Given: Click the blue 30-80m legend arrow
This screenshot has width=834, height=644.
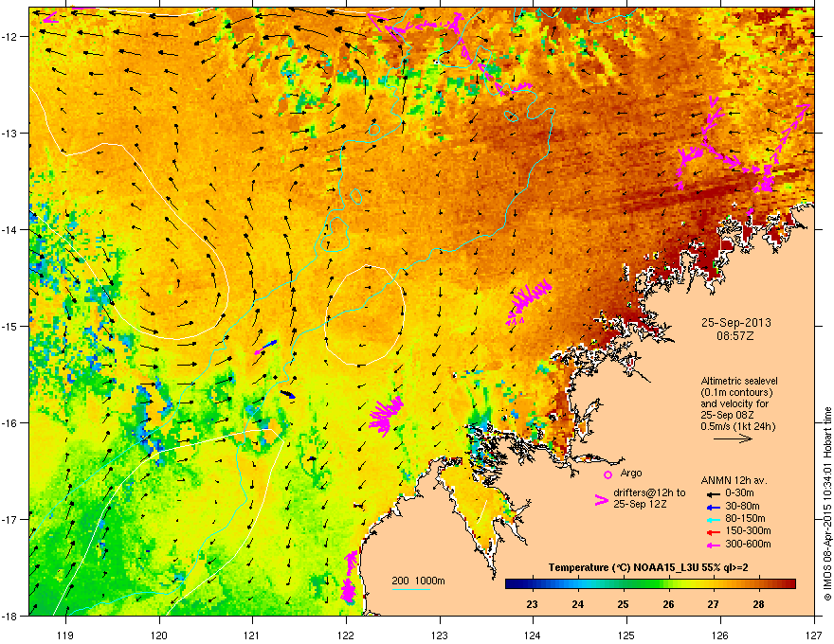Looking at the screenshot, I should point(713,507).
